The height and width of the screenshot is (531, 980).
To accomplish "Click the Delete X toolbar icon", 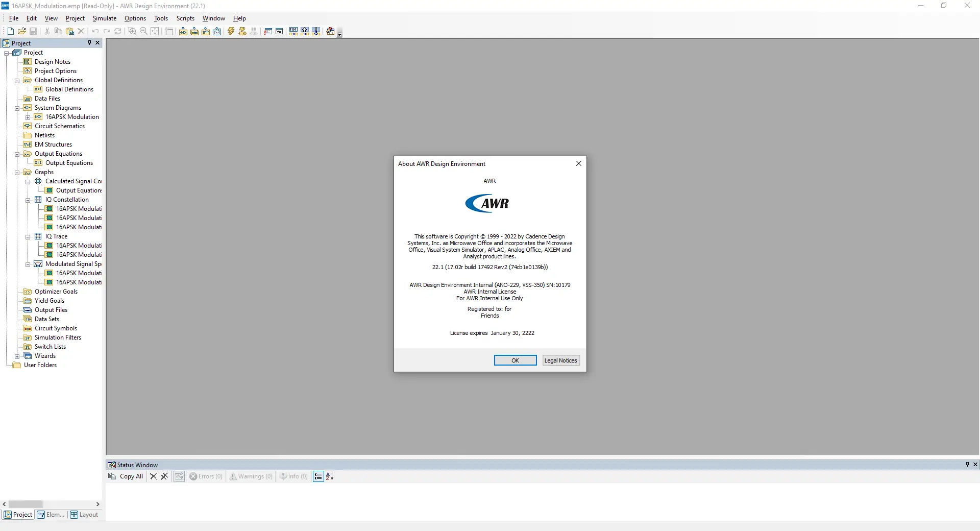I will [81, 31].
